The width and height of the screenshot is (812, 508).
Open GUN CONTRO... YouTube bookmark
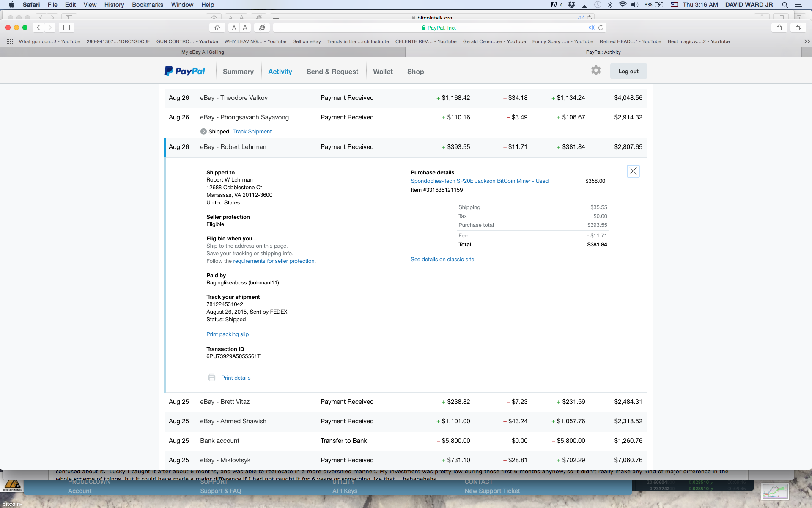click(x=187, y=41)
